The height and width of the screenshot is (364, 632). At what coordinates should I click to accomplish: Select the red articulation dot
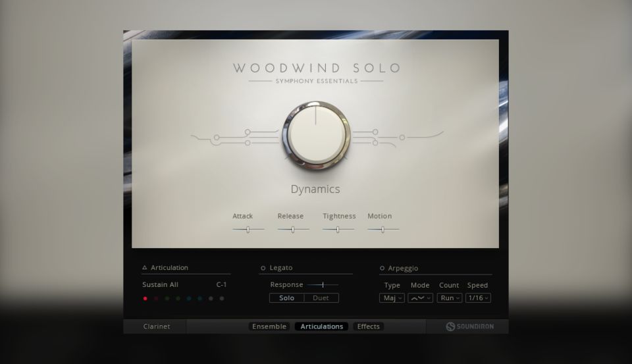(145, 298)
